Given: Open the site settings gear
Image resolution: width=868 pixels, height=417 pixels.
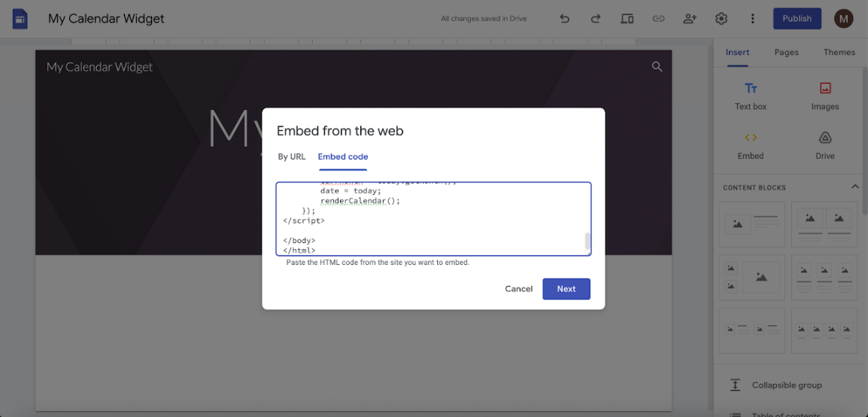Looking at the screenshot, I should pyautogui.click(x=721, y=19).
